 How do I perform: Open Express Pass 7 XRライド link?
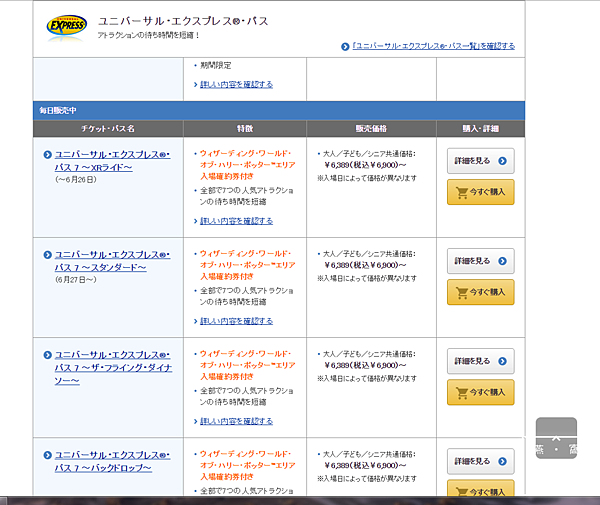[x=112, y=161]
